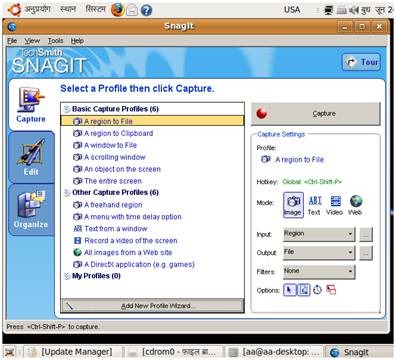
Task: Toggle preview window option
Action: [304, 290]
